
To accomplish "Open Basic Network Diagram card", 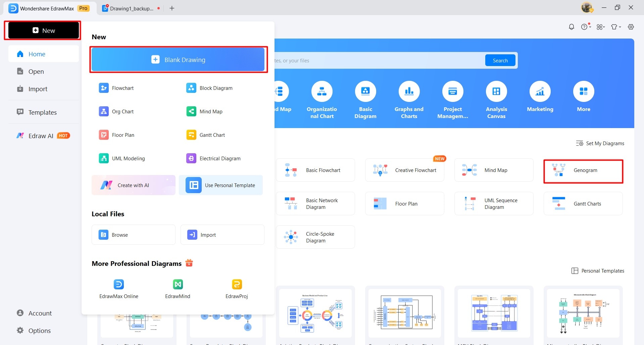I will [315, 204].
